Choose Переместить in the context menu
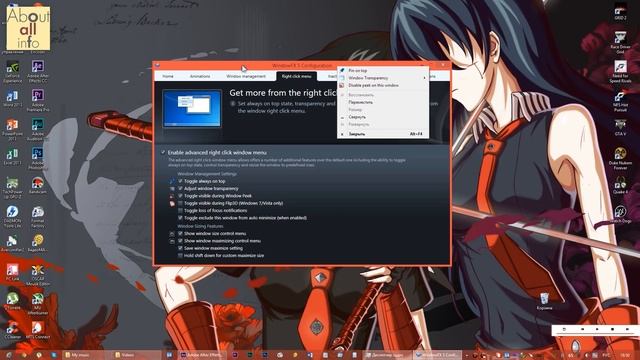This screenshot has height=360, width=640. click(383, 102)
